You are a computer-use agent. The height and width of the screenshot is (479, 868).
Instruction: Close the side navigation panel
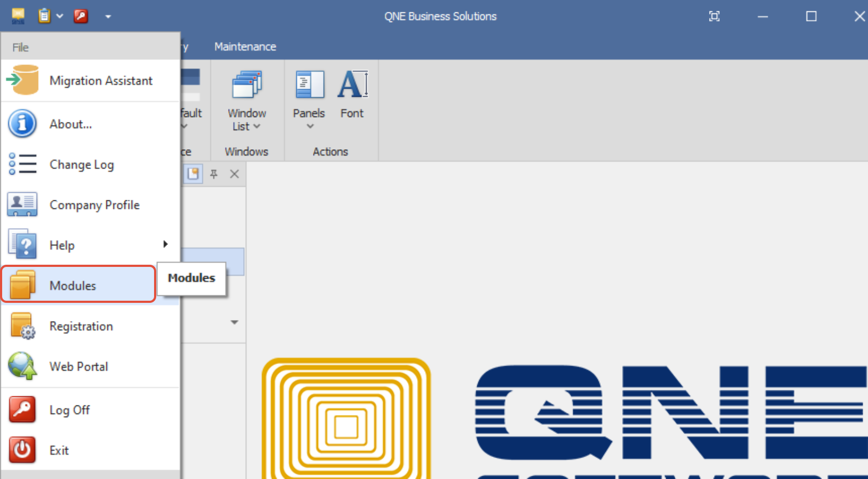(235, 174)
